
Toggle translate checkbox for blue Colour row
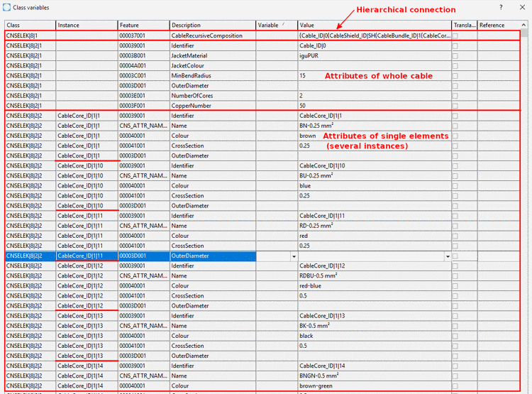tap(455, 186)
